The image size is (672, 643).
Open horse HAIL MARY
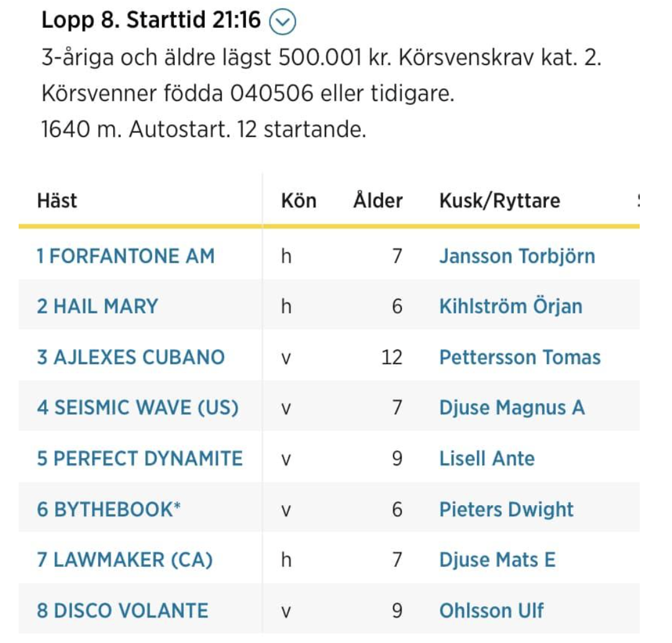98,306
